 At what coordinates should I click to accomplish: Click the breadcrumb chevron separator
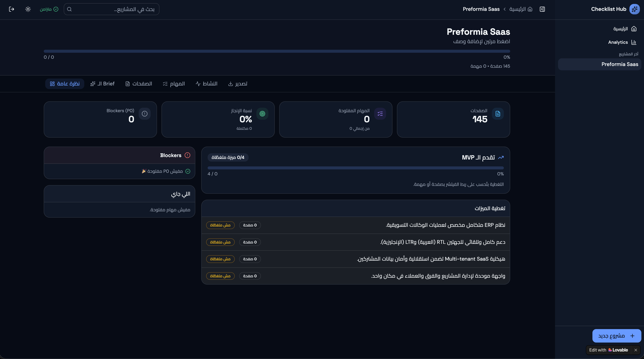pyautogui.click(x=505, y=9)
